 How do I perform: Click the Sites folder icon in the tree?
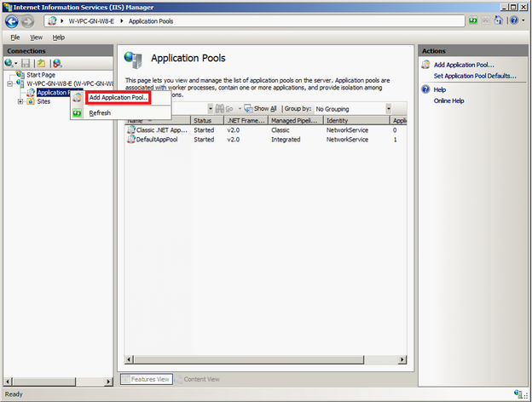click(31, 101)
